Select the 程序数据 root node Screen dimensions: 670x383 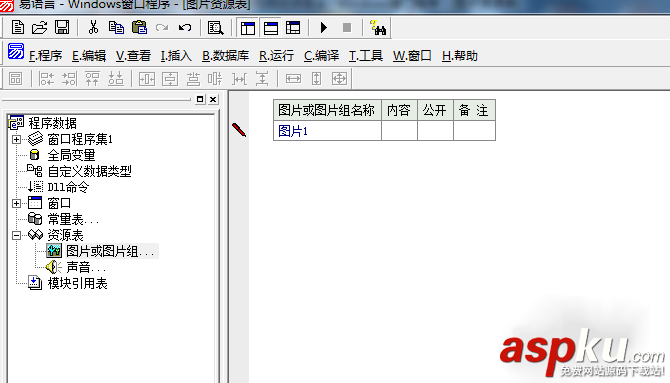pos(52,123)
